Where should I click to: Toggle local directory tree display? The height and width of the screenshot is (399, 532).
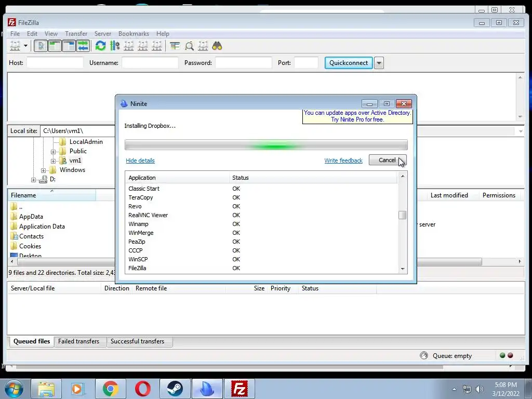[55, 46]
